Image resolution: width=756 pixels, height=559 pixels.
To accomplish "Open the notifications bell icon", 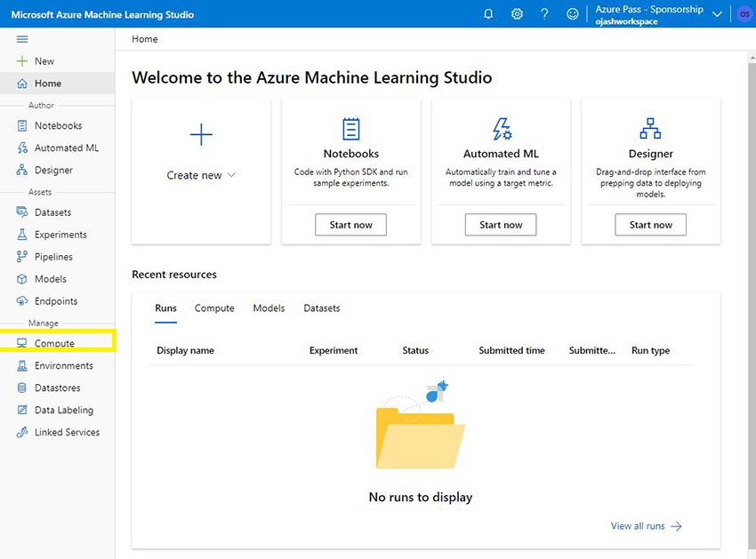I will tap(488, 13).
